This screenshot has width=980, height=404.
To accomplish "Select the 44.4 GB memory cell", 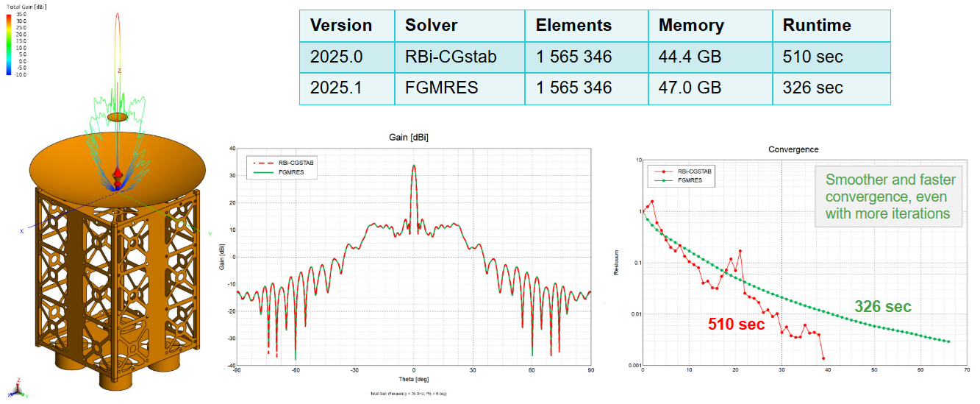I will [x=692, y=57].
